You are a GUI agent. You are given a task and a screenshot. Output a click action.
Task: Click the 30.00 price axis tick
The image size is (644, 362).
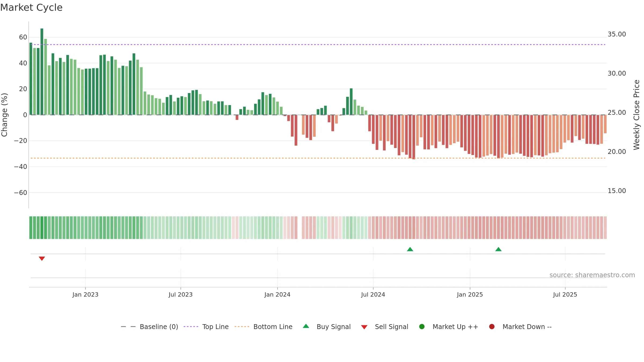pos(617,73)
